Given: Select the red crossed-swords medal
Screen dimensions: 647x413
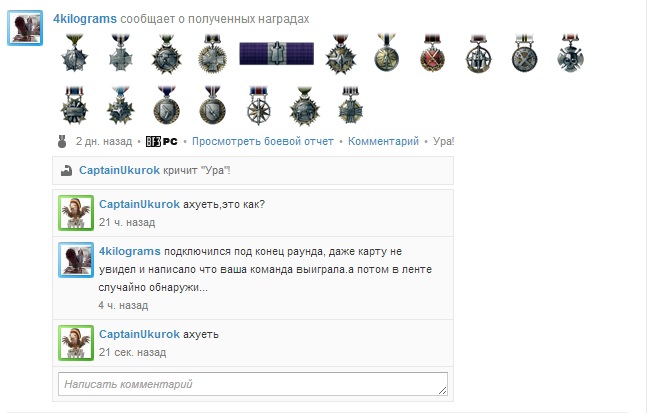Looking at the screenshot, I should (432, 54).
